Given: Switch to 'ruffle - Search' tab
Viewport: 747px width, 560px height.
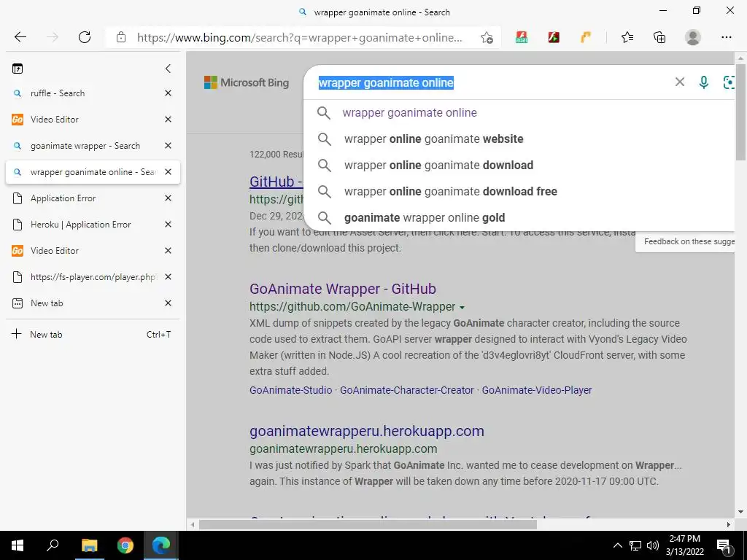Looking at the screenshot, I should point(93,93).
